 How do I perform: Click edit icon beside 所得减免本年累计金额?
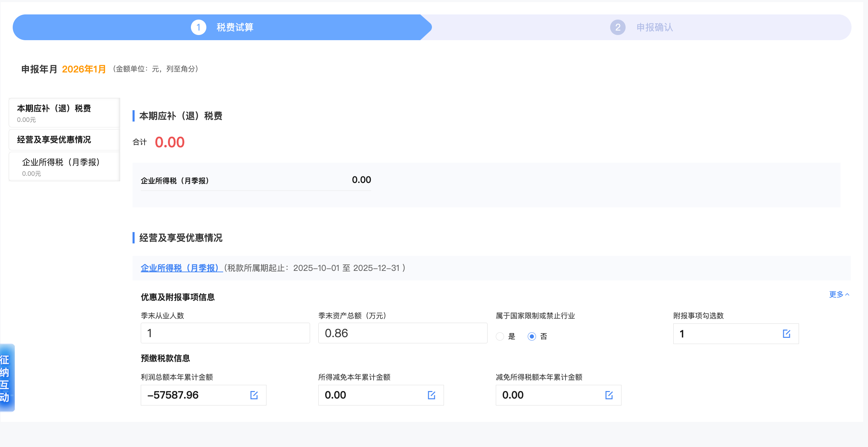tap(431, 395)
